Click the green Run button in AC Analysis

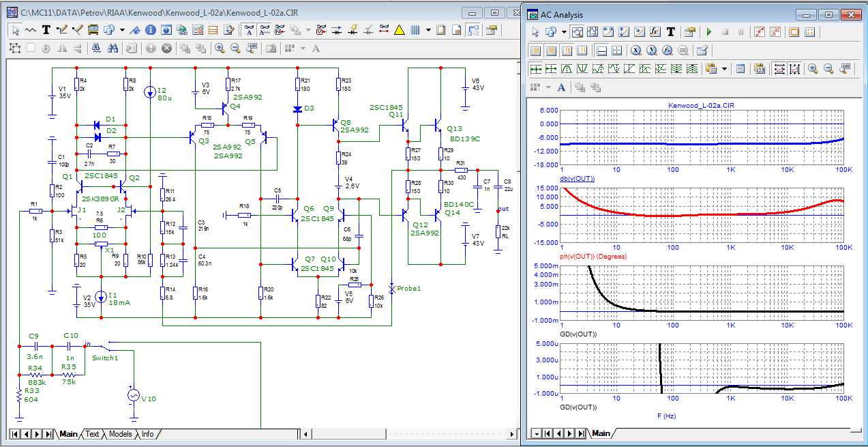point(709,31)
